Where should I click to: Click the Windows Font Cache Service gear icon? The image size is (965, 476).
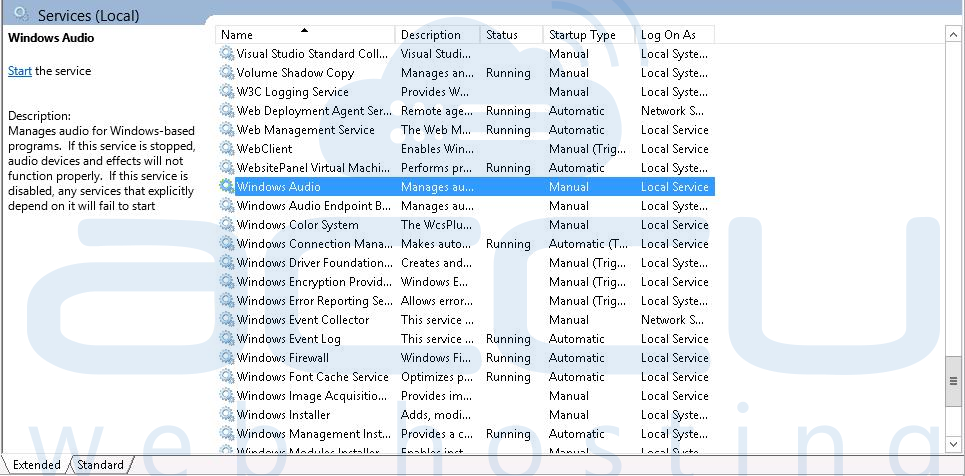226,377
